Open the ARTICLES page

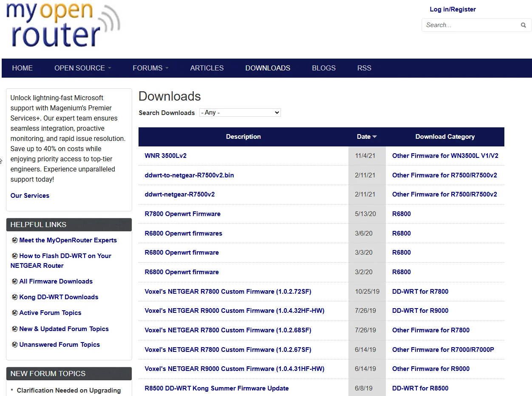click(x=207, y=68)
